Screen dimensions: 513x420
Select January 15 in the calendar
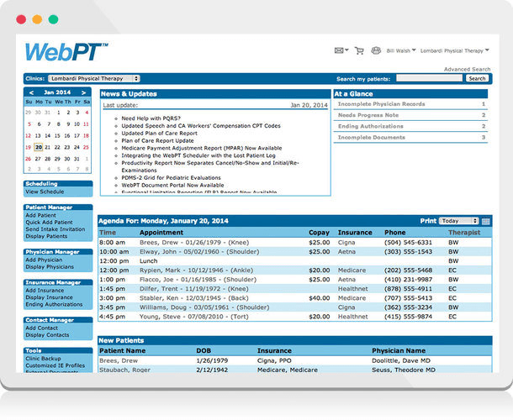57,135
